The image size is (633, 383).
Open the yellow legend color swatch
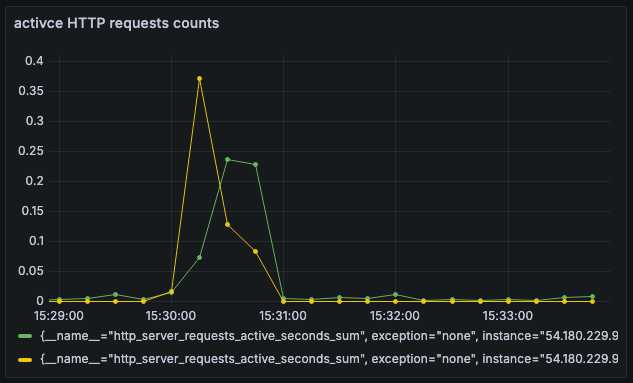(25, 359)
